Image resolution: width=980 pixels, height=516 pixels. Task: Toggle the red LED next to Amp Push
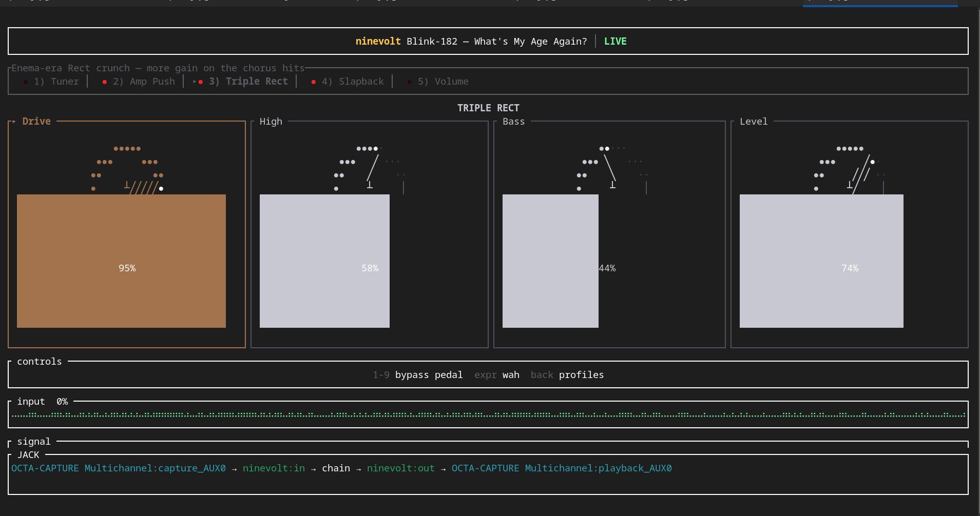coord(105,82)
